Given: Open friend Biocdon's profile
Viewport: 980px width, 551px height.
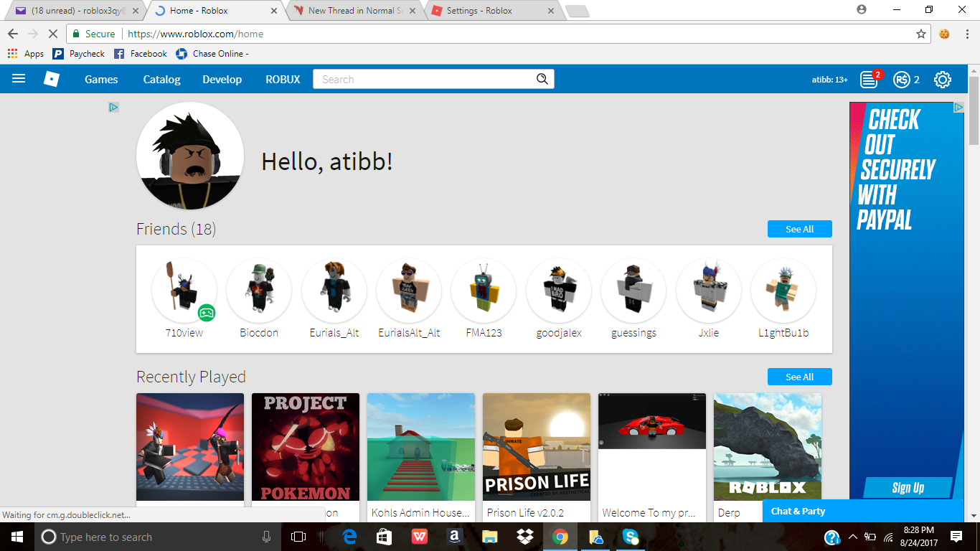Looking at the screenshot, I should coord(259,291).
